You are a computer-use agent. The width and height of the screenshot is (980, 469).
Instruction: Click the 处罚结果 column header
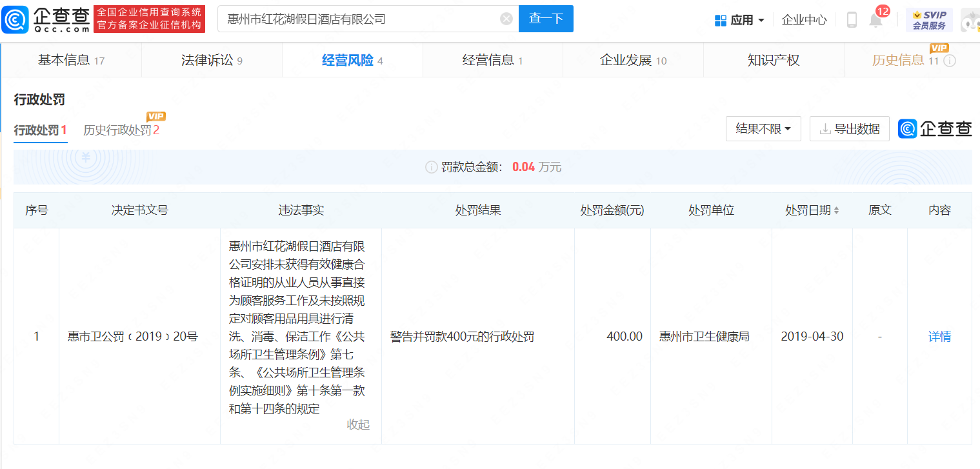coord(478,210)
